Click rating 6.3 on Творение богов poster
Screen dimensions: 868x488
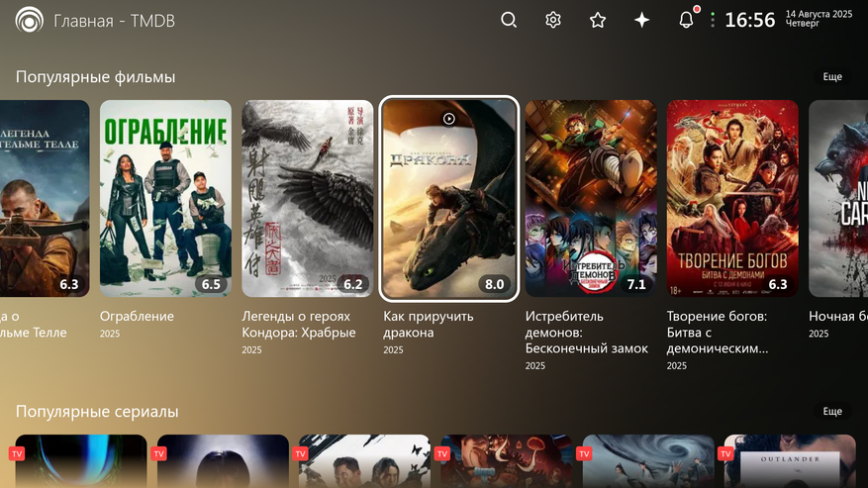(778, 284)
